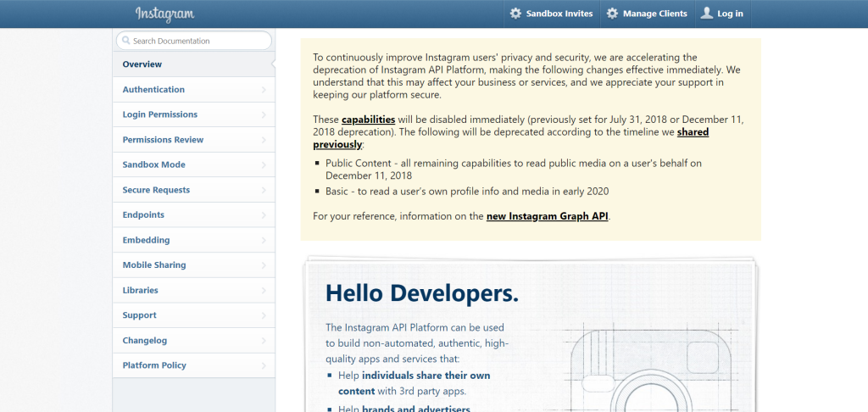This screenshot has height=412, width=868.
Task: Click chevron on Secure Requests row
Action: (x=264, y=190)
